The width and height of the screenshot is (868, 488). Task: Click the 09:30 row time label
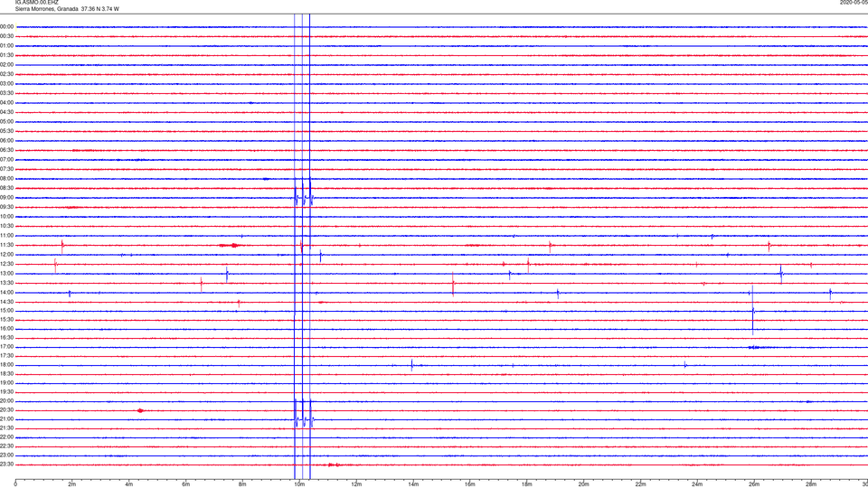pos(6,207)
